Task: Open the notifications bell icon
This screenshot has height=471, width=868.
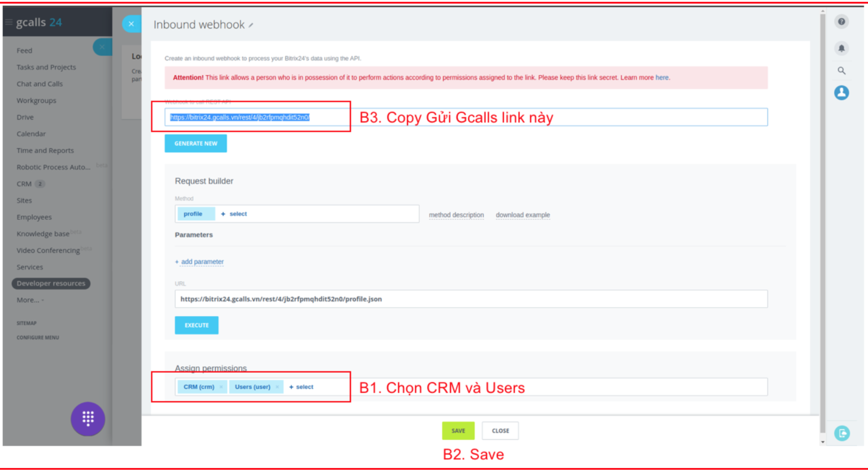Action: point(841,48)
